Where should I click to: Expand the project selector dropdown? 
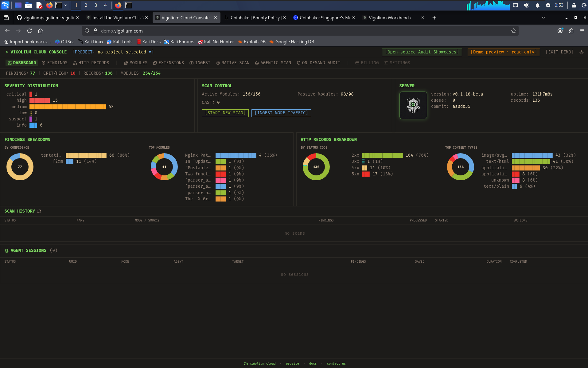(x=113, y=52)
